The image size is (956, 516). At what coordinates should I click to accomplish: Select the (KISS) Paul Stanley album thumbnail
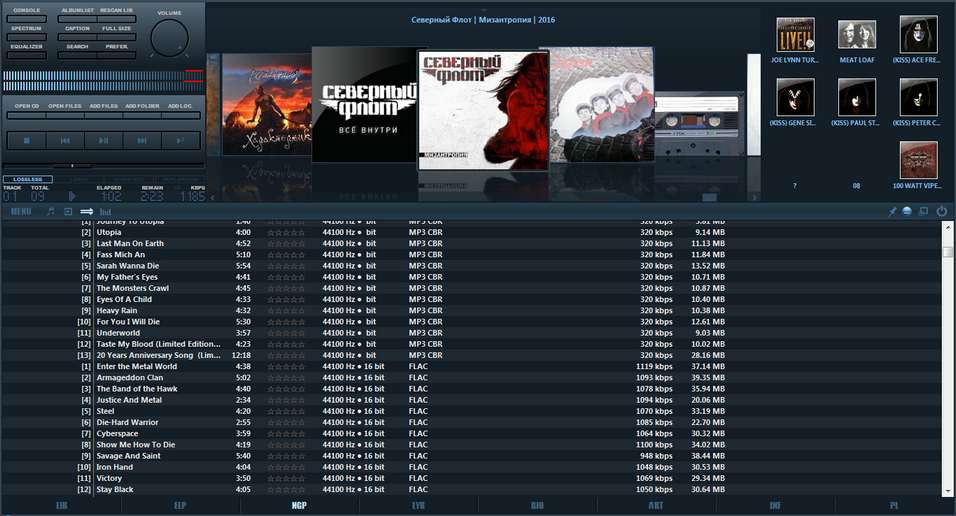point(857,98)
